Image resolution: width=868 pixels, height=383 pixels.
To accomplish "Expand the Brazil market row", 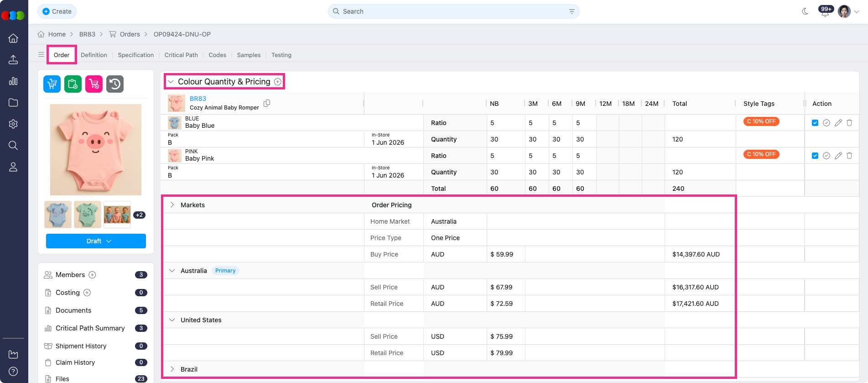I will pyautogui.click(x=172, y=369).
